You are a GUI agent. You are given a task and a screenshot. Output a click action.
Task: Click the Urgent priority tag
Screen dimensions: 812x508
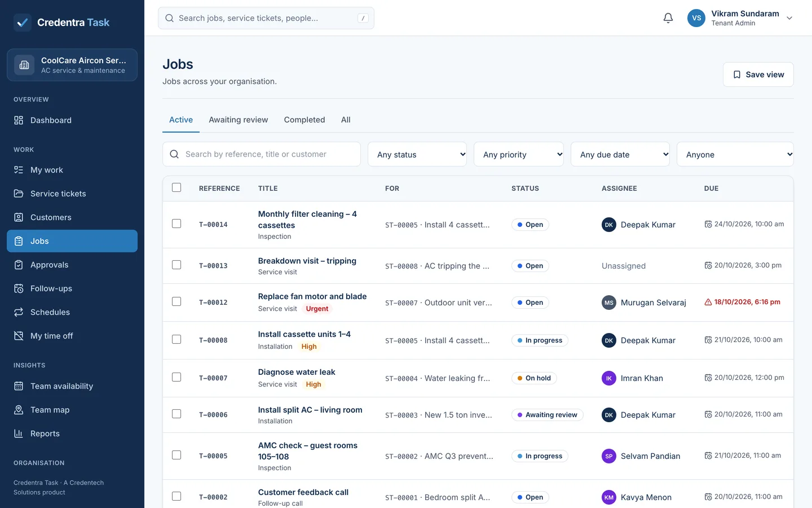(x=317, y=309)
